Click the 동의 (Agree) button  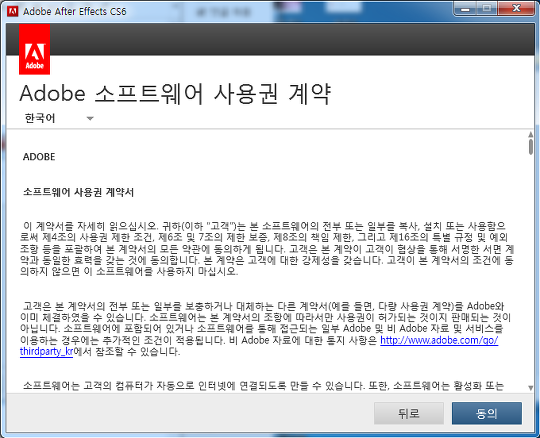click(487, 413)
